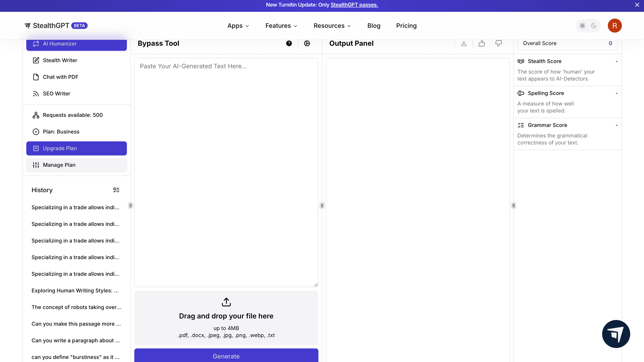644x362 pixels.
Task: Click the Bypass Tool help question mark icon
Action: 289,43
